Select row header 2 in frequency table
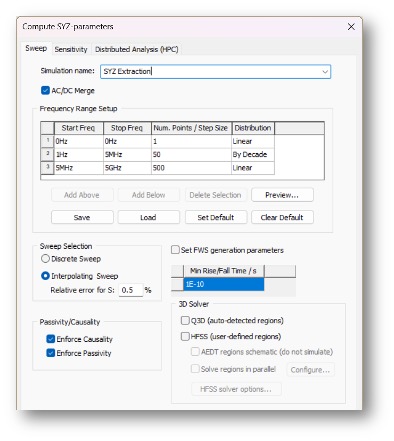This screenshot has height=441, width=394. pos(47,154)
